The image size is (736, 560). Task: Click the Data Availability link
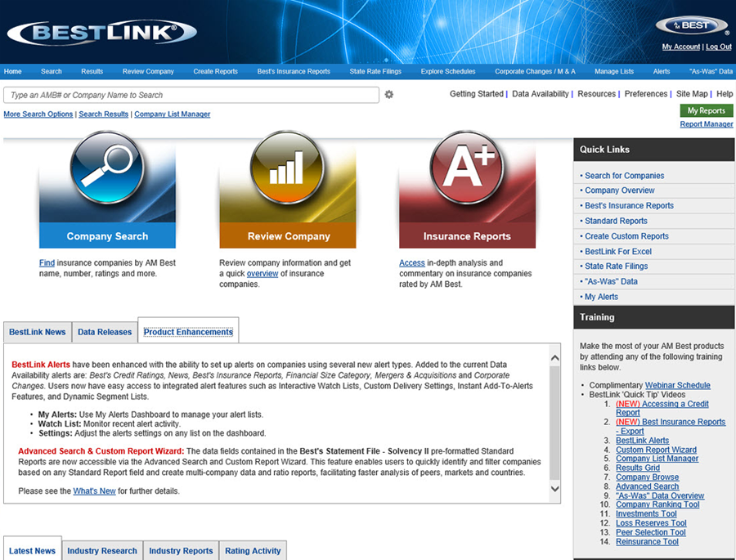click(x=541, y=94)
